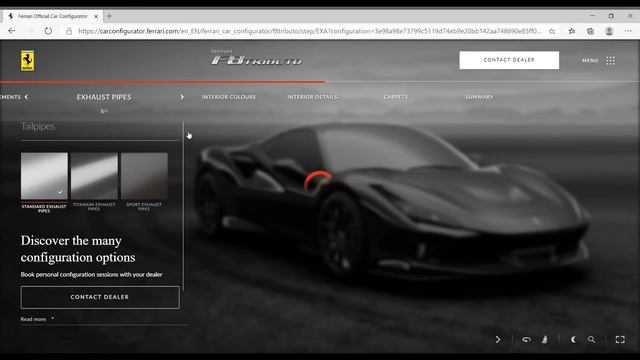
Task: Click 'Book personal configuration sessions with your dealer' text
Action: click(91, 275)
